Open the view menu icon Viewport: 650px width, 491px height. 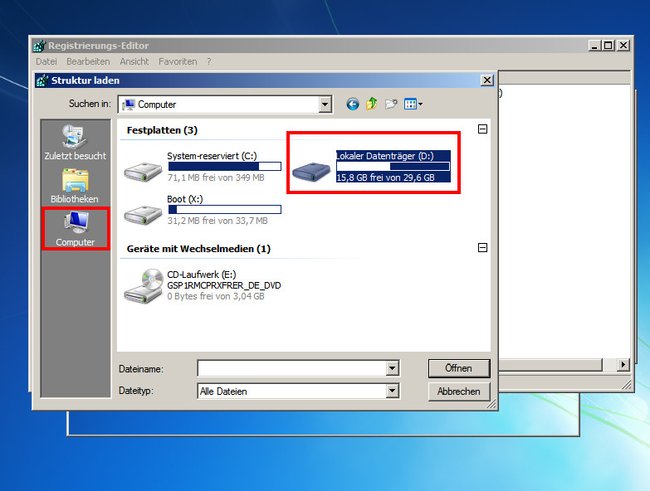click(413, 104)
